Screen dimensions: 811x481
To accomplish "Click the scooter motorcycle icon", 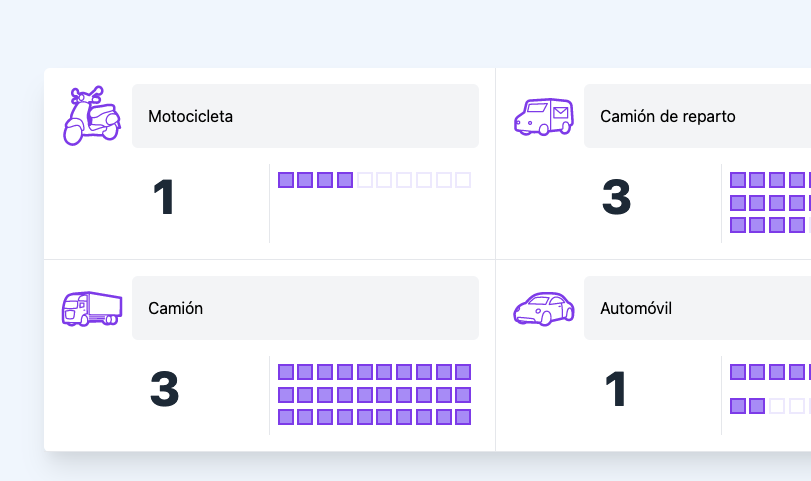I will tap(91, 115).
